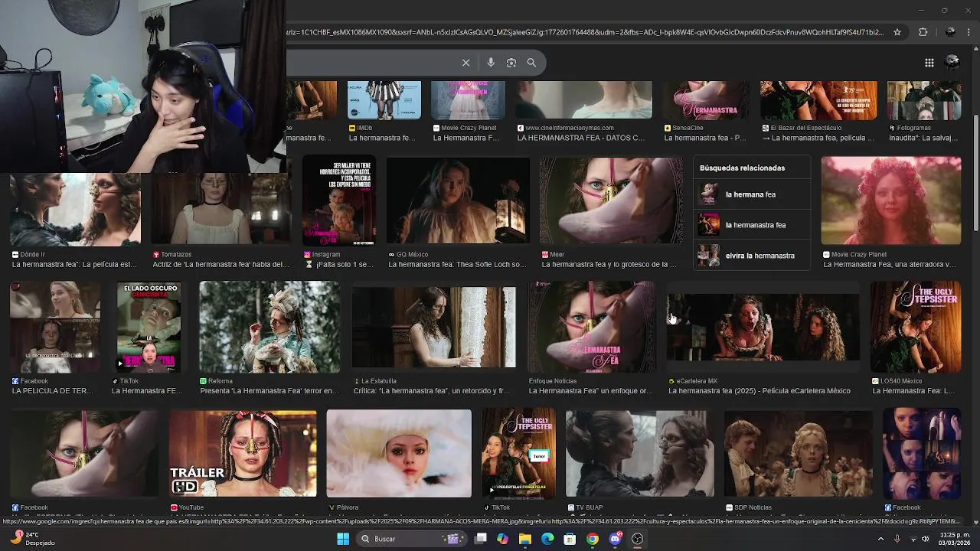Click the El Bazar del Espectáculo source label
The image size is (980, 551).
tap(802, 128)
